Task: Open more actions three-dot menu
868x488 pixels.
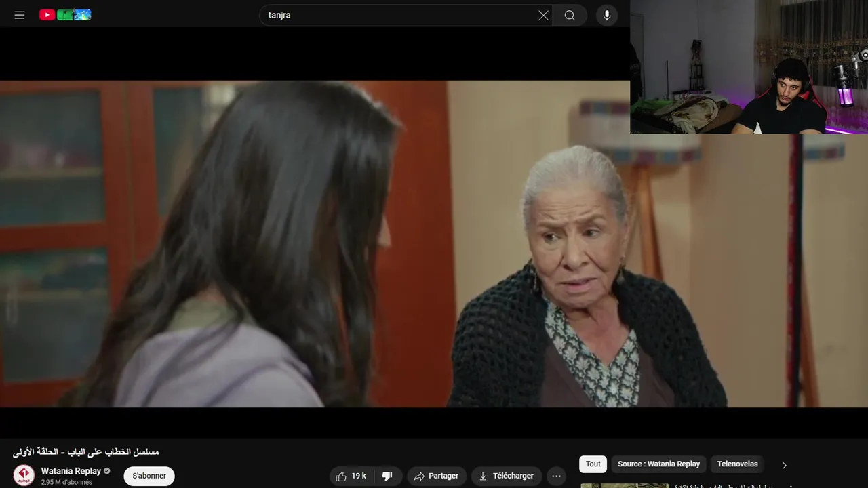Action: 557,476
